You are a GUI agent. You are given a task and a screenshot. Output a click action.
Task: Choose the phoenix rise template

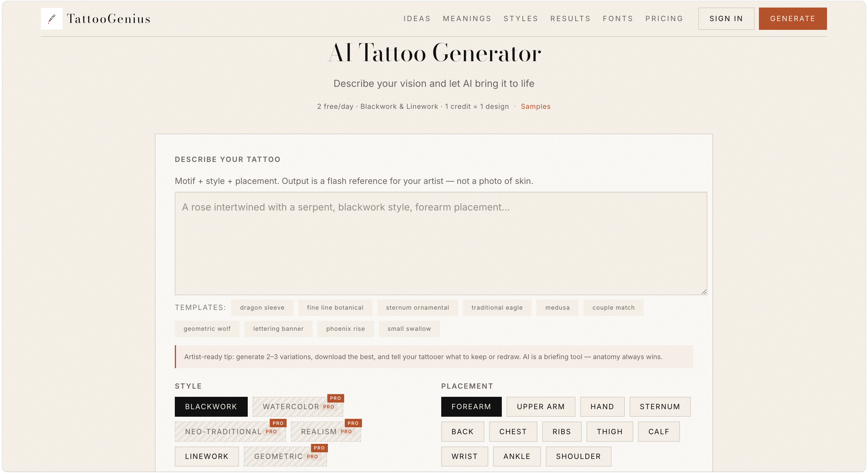pos(345,329)
